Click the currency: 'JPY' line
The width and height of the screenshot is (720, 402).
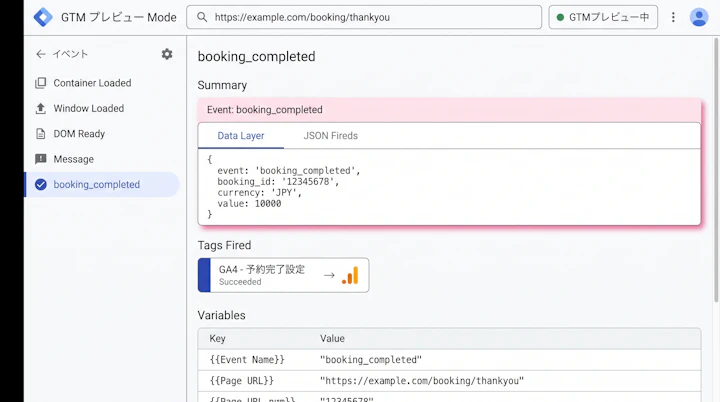259,193
